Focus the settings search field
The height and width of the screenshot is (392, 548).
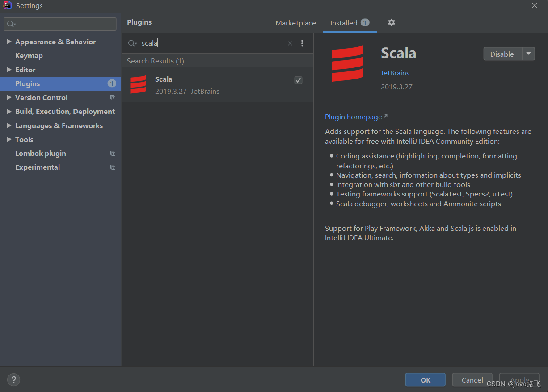click(x=60, y=24)
